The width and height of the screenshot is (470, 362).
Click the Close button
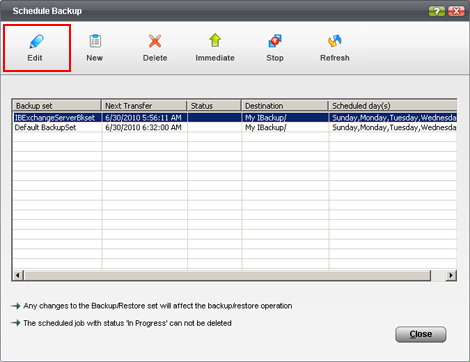coord(421,334)
